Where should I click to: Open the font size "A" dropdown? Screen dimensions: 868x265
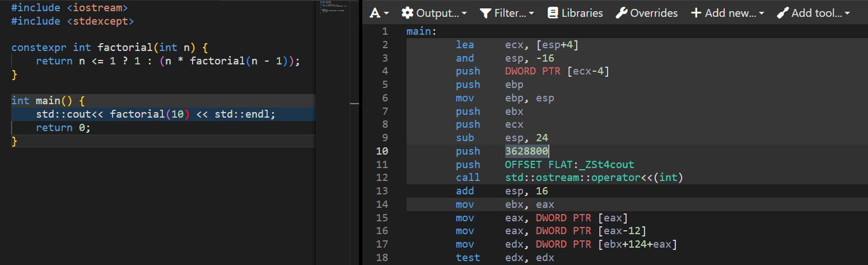(379, 13)
